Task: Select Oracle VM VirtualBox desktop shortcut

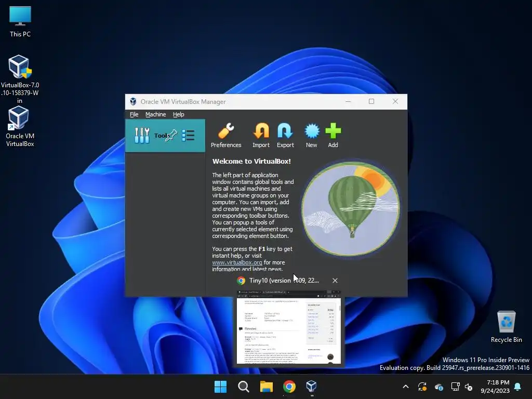Action: tap(20, 126)
